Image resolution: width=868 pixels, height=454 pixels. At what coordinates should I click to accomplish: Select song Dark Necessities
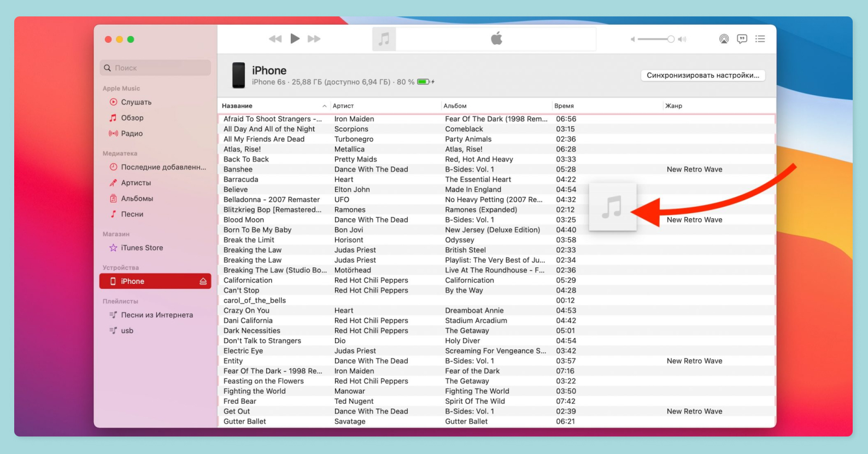(x=252, y=331)
